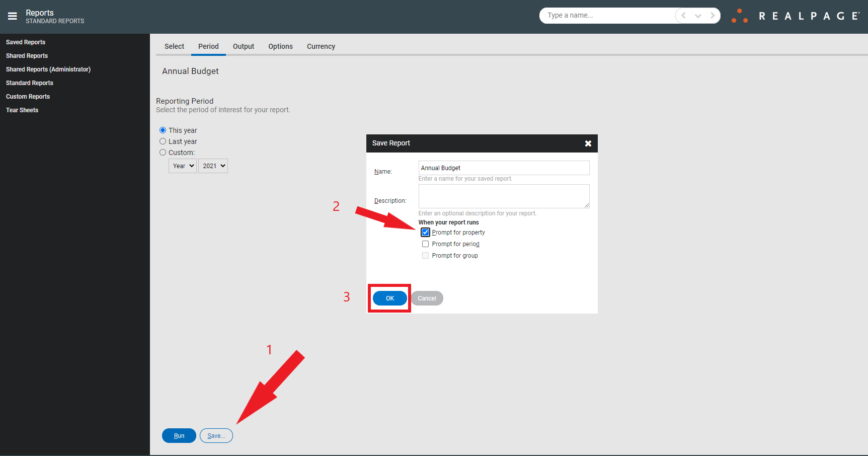This screenshot has height=456, width=868.
Task: Open Saved Reports in sidebar
Action: (x=26, y=42)
